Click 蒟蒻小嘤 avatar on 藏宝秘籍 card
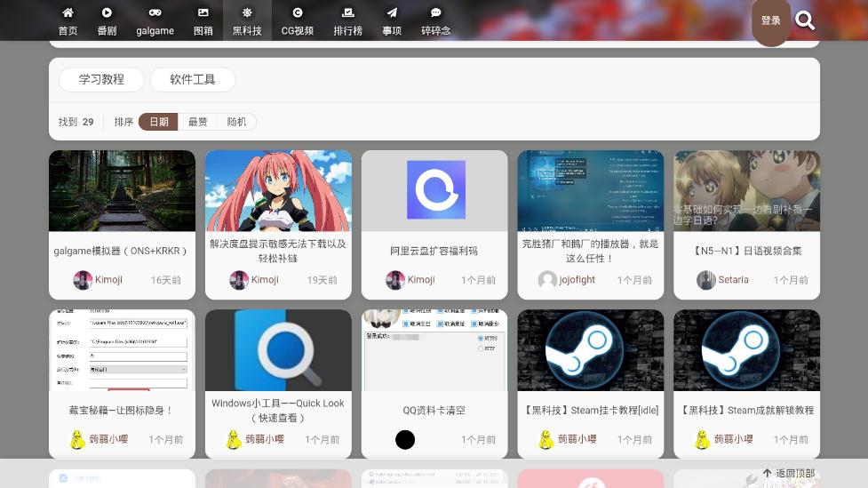This screenshot has height=488, width=868. (77, 439)
